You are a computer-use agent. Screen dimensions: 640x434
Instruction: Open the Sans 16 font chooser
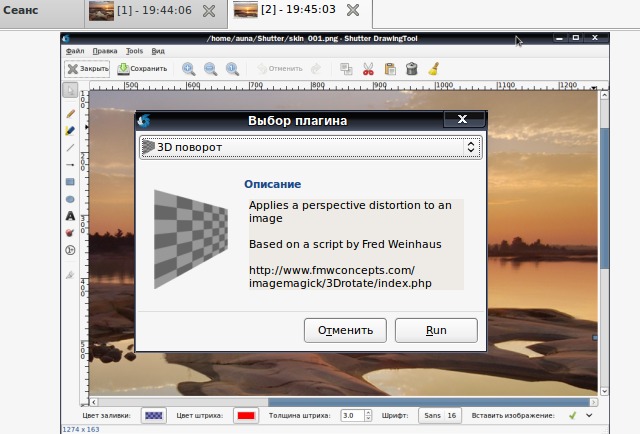click(440, 416)
